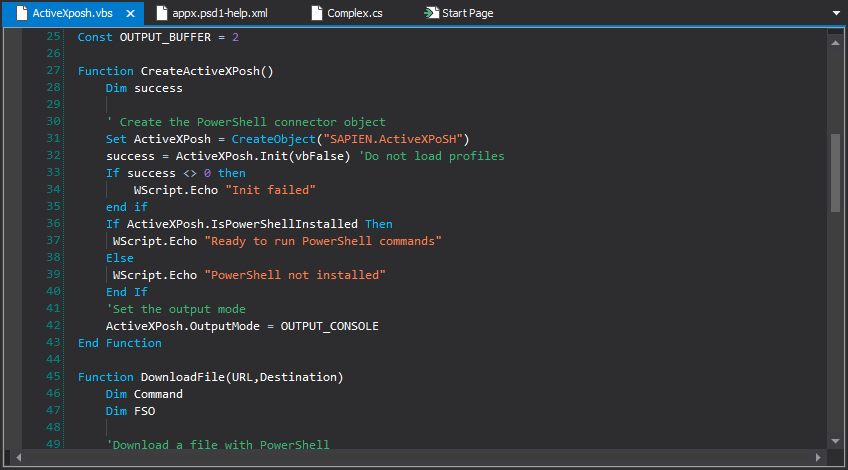The width and height of the screenshot is (848, 470).
Task: Click the vertical scrollbar up arrow
Action: (x=835, y=42)
